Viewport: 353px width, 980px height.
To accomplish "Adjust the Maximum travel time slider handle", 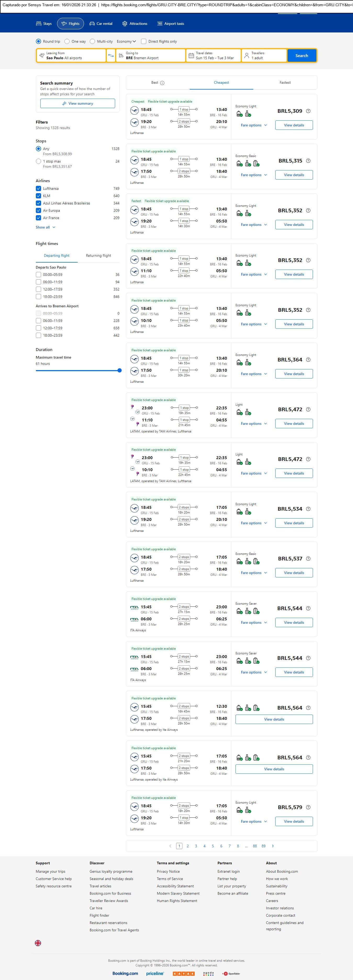I will tap(119, 370).
